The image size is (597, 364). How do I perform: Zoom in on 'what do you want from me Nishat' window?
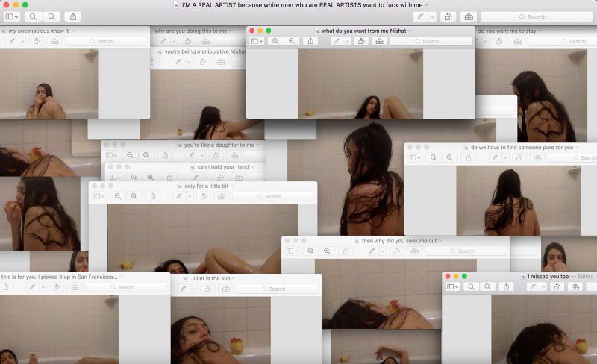[x=292, y=41]
